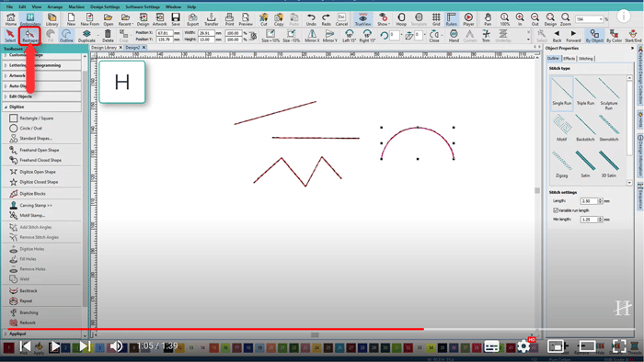Image resolution: width=644 pixels, height=362 pixels.
Task: Uncheck Variable run length checkbox
Action: [556, 210]
